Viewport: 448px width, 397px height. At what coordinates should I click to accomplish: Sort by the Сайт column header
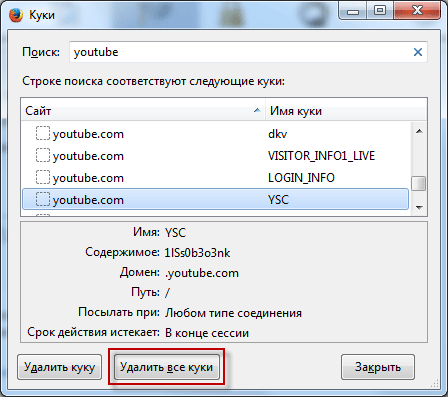[143, 110]
